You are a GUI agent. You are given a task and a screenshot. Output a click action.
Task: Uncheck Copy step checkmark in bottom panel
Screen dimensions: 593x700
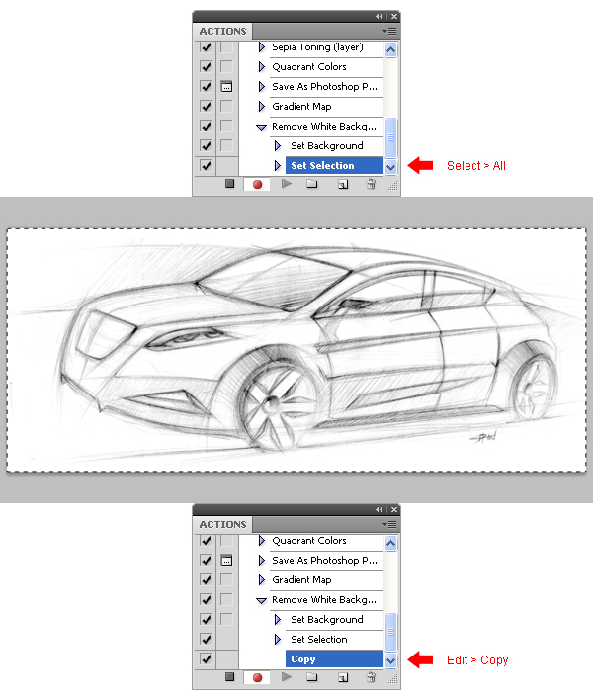click(206, 658)
